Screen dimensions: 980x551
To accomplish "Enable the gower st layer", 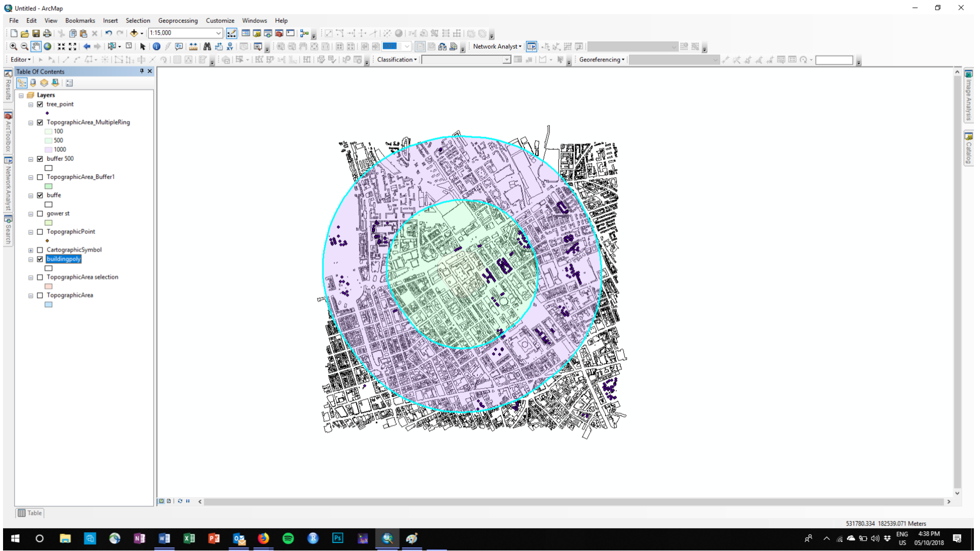I will (x=41, y=214).
